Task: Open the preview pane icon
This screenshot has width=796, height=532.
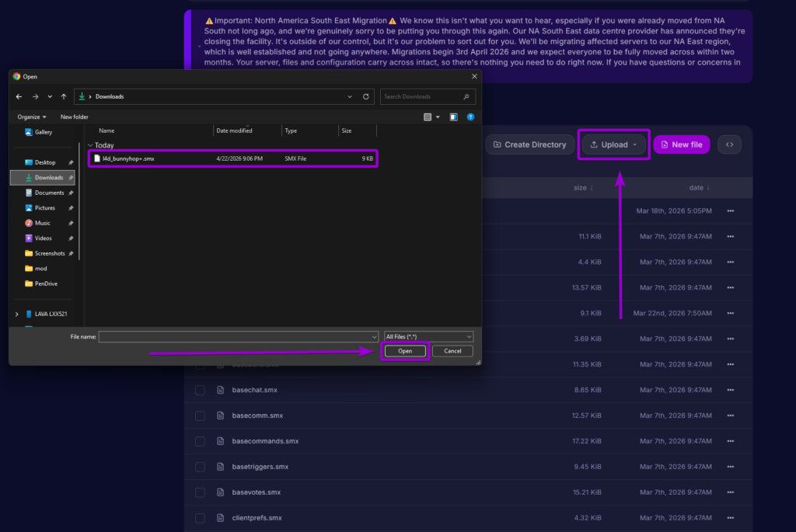Action: point(453,116)
